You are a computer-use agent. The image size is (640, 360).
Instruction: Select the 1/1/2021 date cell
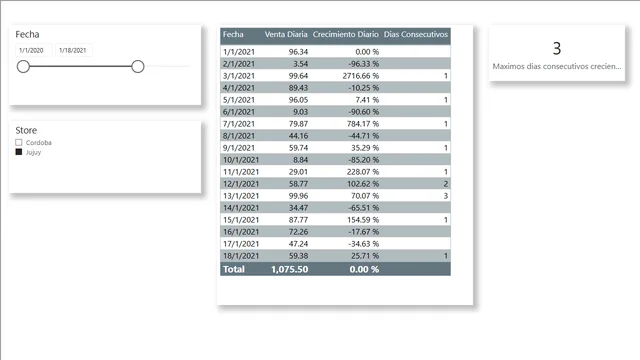[x=239, y=52]
